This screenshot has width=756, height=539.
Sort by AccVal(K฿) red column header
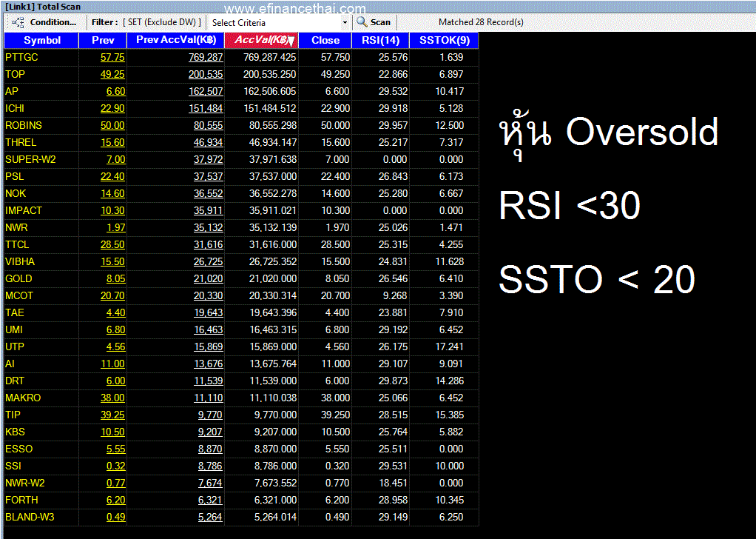262,40
